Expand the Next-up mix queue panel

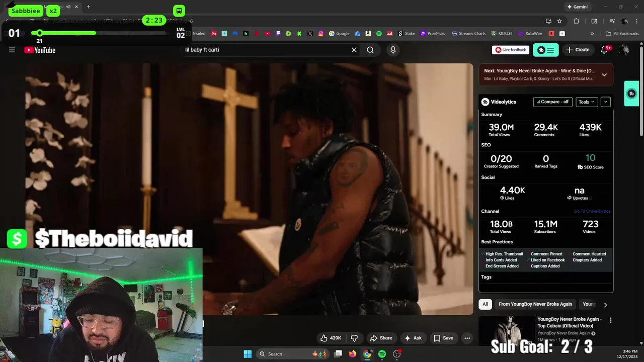[x=604, y=74]
